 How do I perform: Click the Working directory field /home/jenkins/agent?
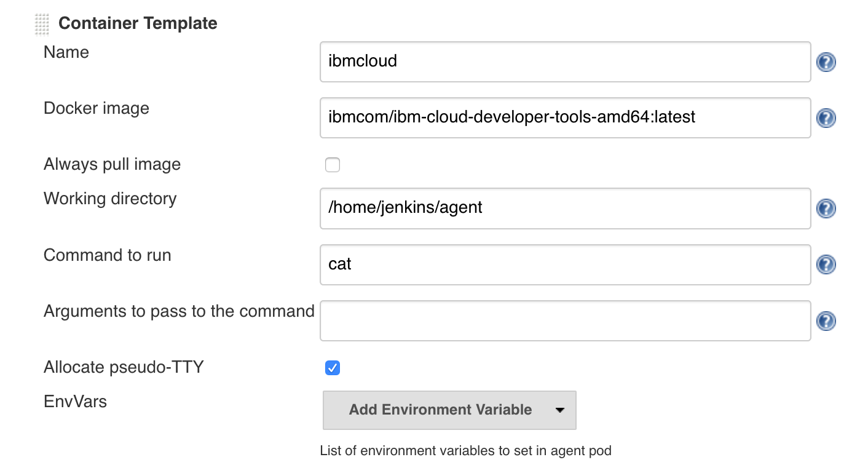pos(566,208)
